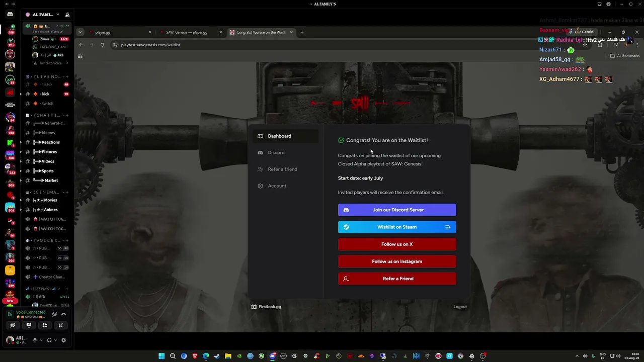Mute the Discord microphone
Image resolution: width=644 pixels, height=362 pixels.
click(35, 340)
